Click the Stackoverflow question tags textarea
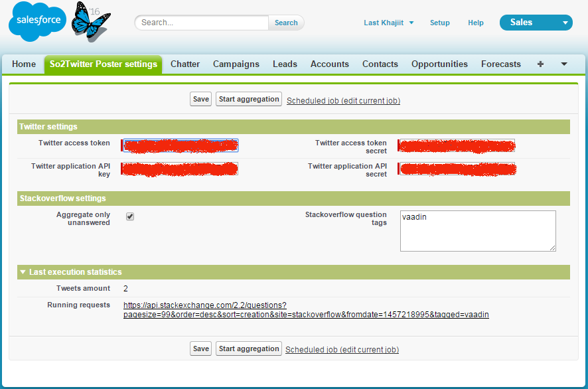Viewport: 588px width, 389px height. 478,231
